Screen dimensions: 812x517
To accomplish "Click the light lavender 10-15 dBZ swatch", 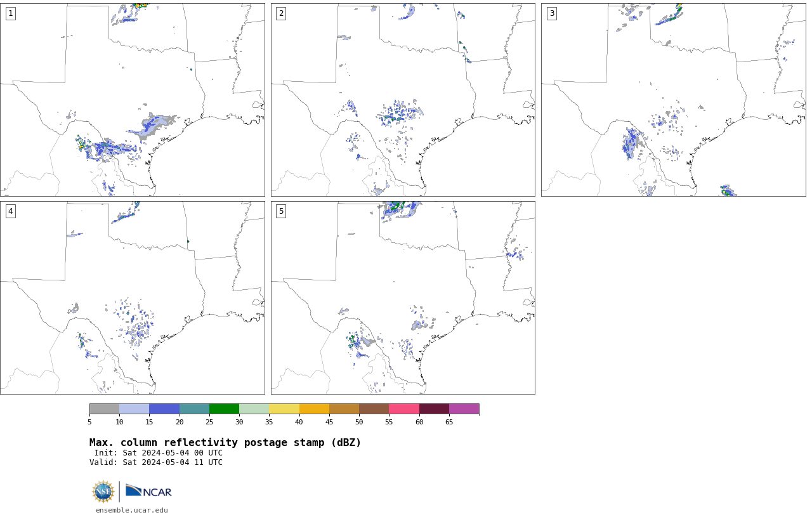I will tap(134, 409).
